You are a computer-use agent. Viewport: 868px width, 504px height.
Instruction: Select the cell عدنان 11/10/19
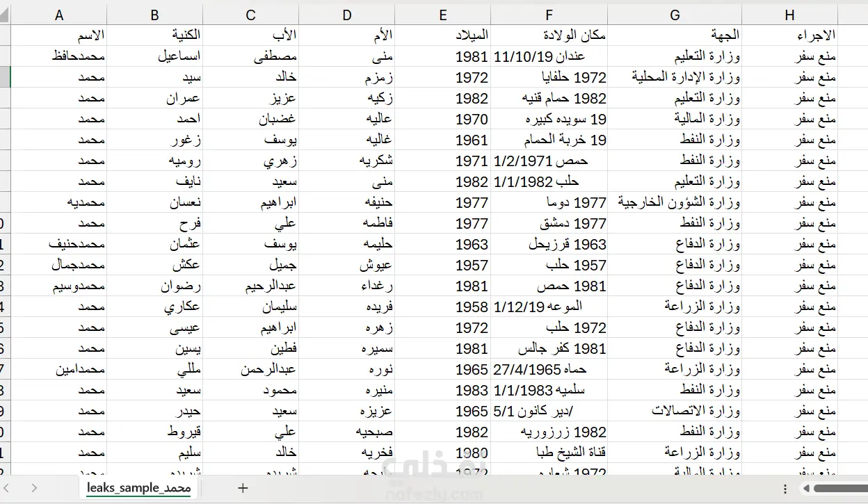click(549, 56)
